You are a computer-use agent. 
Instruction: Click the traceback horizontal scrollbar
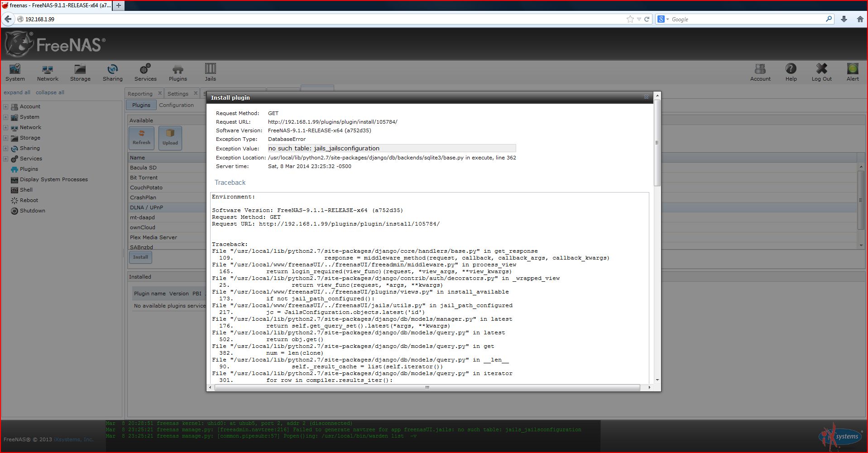427,387
